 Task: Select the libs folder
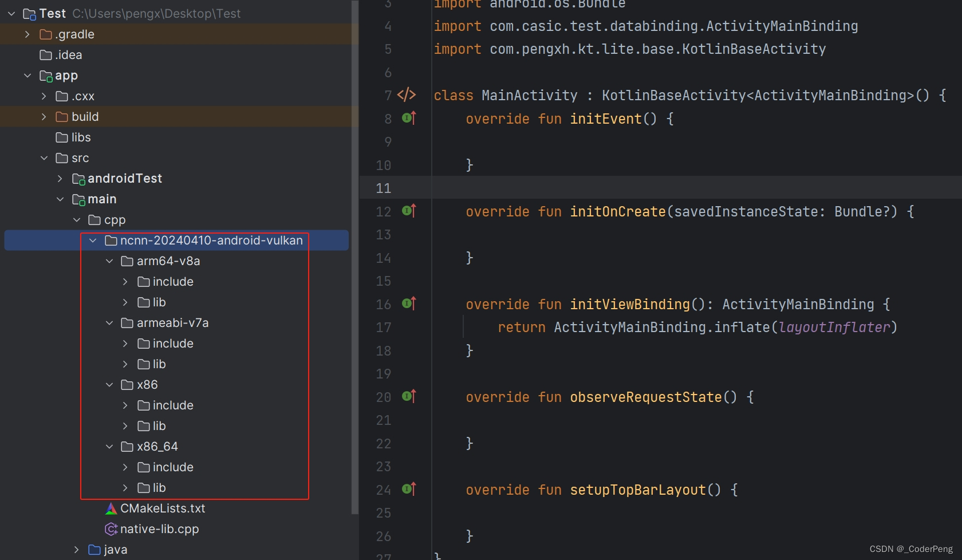coord(81,137)
